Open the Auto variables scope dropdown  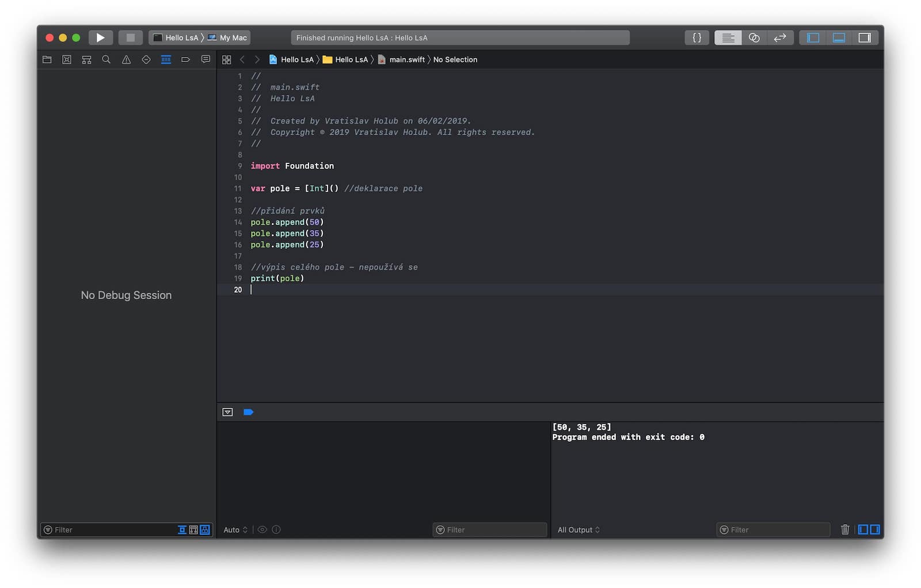click(x=235, y=530)
